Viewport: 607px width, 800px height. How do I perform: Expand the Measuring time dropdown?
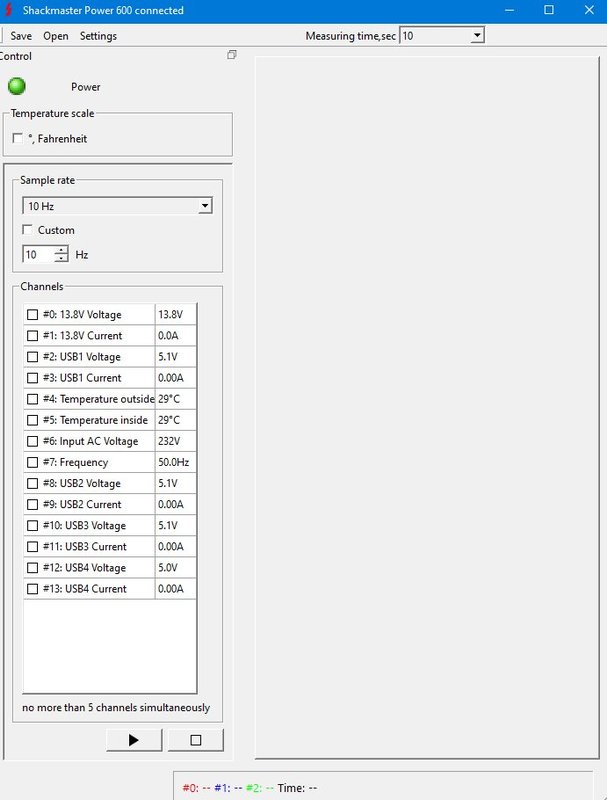(477, 35)
